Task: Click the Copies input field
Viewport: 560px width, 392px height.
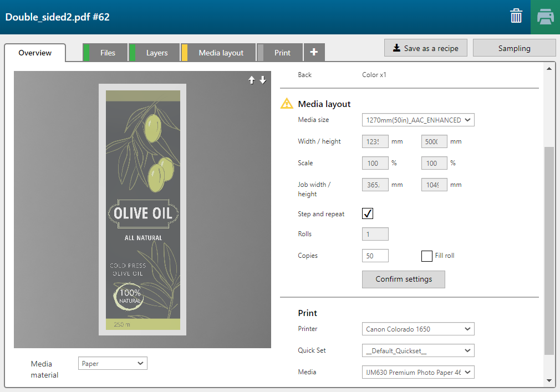Action: point(375,256)
